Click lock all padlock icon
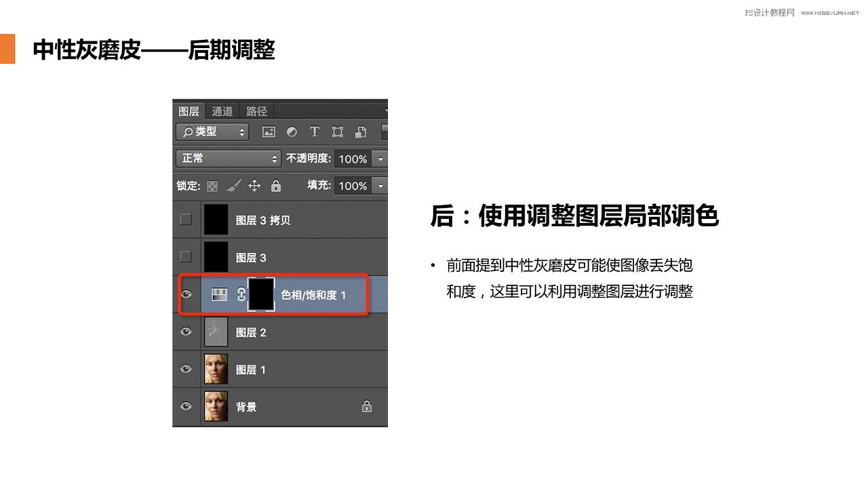The height and width of the screenshot is (488, 868). 277,186
